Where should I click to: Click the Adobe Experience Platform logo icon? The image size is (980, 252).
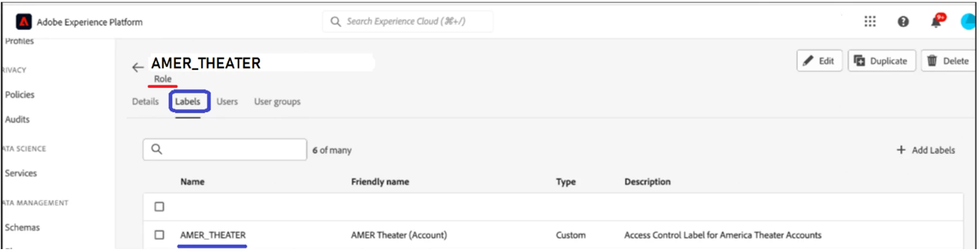pos(23,22)
